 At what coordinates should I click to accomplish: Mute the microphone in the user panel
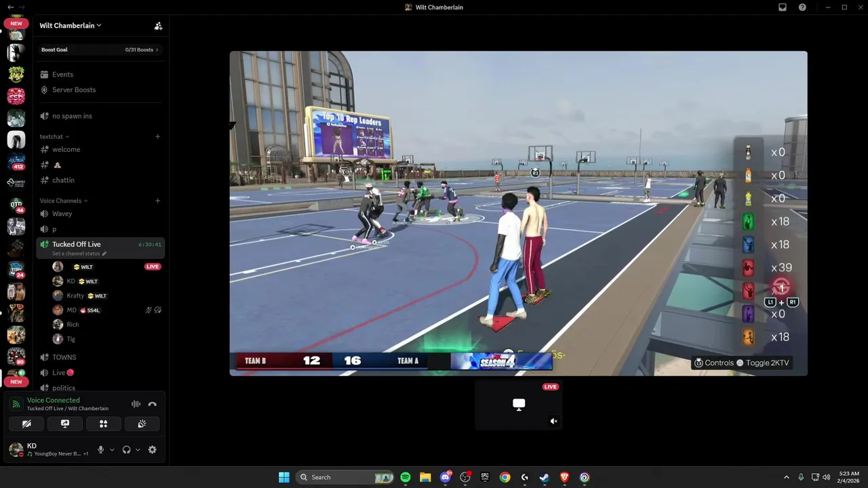coord(101,449)
